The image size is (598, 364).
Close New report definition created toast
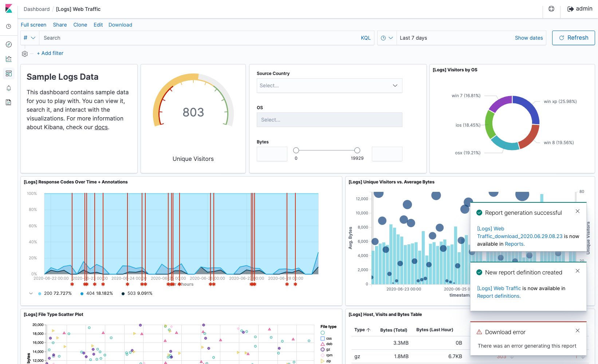point(578,271)
